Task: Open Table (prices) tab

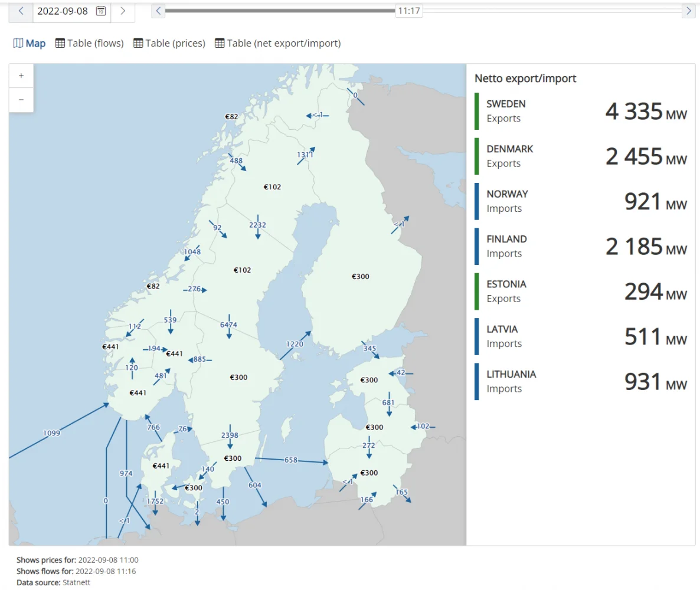Action: [169, 43]
